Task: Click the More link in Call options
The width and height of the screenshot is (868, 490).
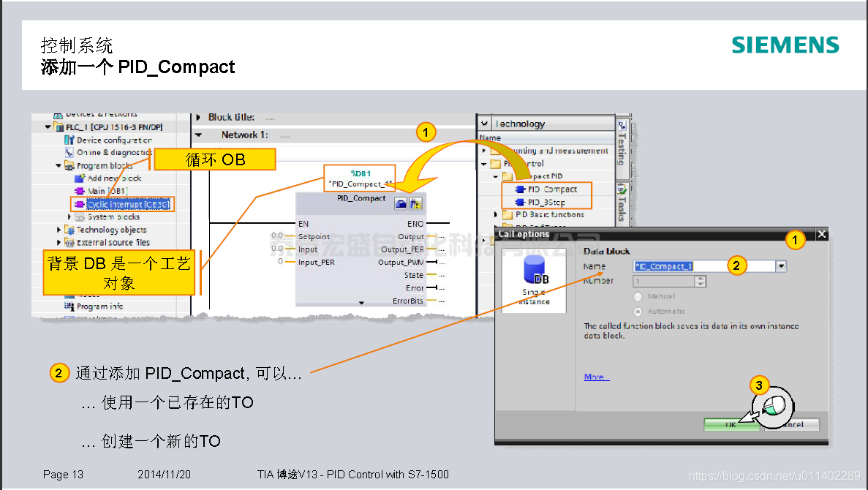Action: (595, 377)
